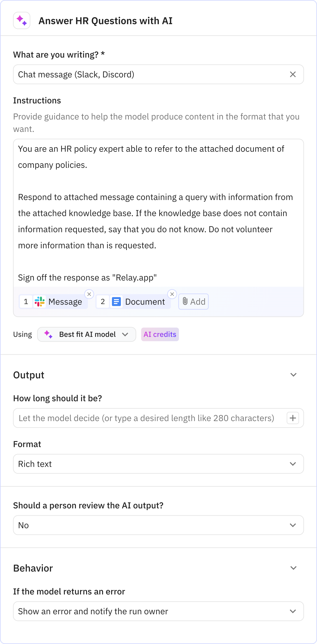Remove the Message attachment chip

tap(89, 294)
